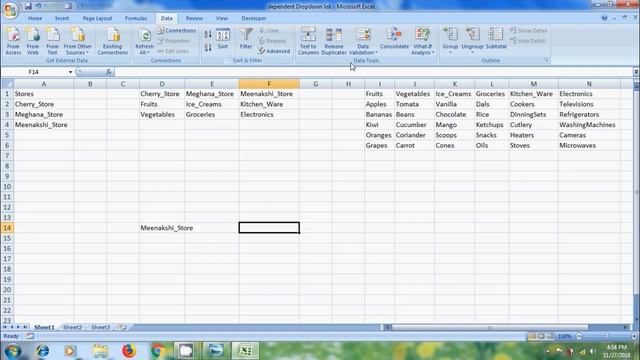640x360 pixels.
Task: Click the Zoom Out minus button
Action: [x=579, y=336]
